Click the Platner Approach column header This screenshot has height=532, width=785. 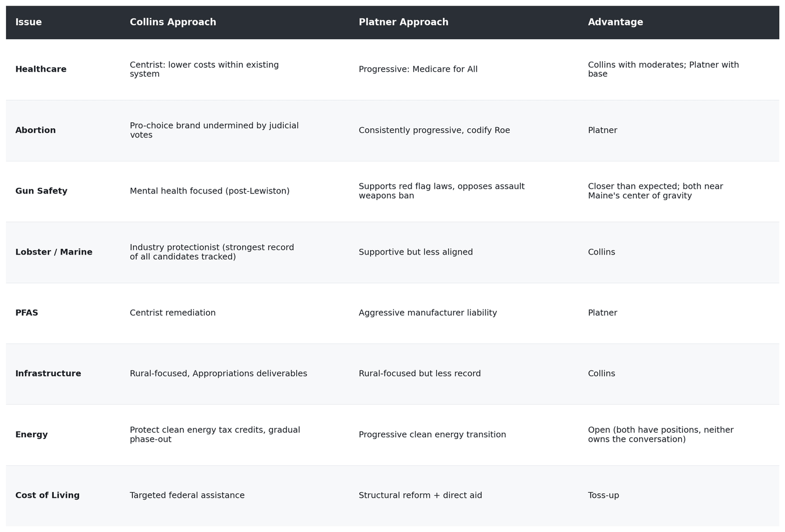pyautogui.click(x=404, y=22)
